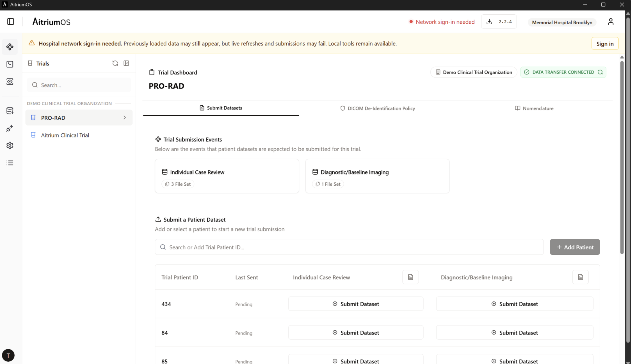
Task: Refresh the Trials list
Action: 115,63
